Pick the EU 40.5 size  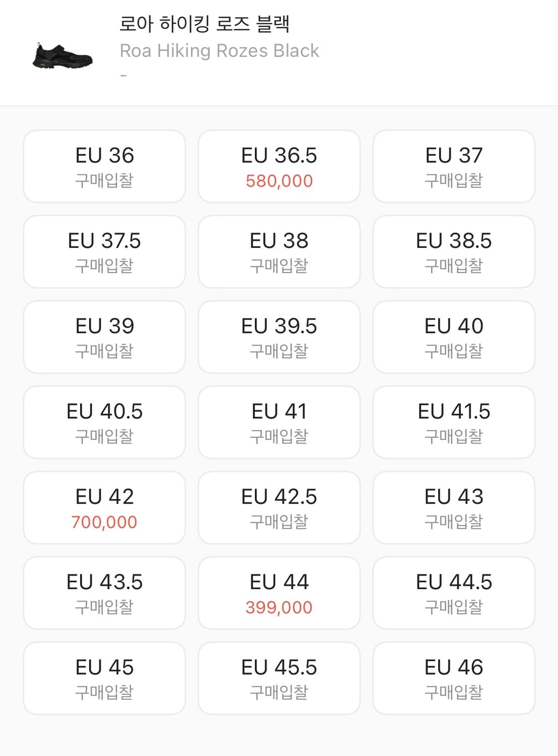[x=104, y=422]
